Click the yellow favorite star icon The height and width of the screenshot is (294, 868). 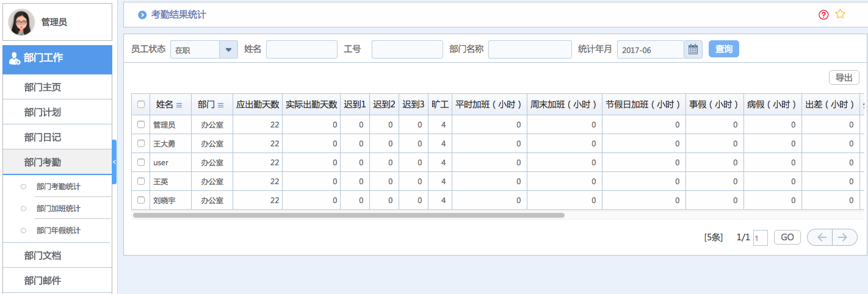pyautogui.click(x=840, y=14)
